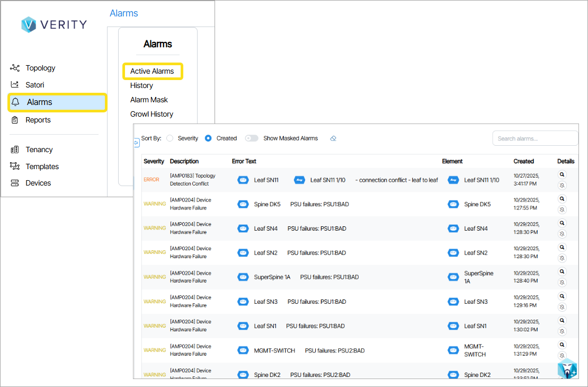Click the Growl History link
The image size is (588, 387).
[x=152, y=114]
